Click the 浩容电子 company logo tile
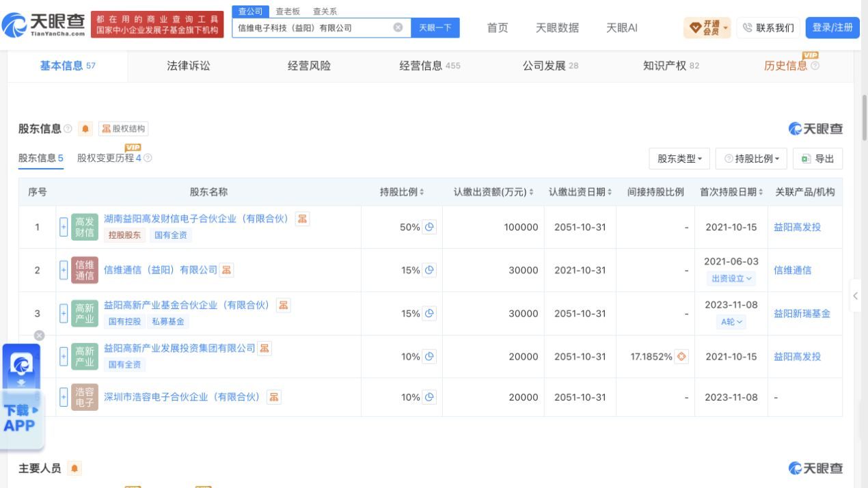 tap(85, 397)
